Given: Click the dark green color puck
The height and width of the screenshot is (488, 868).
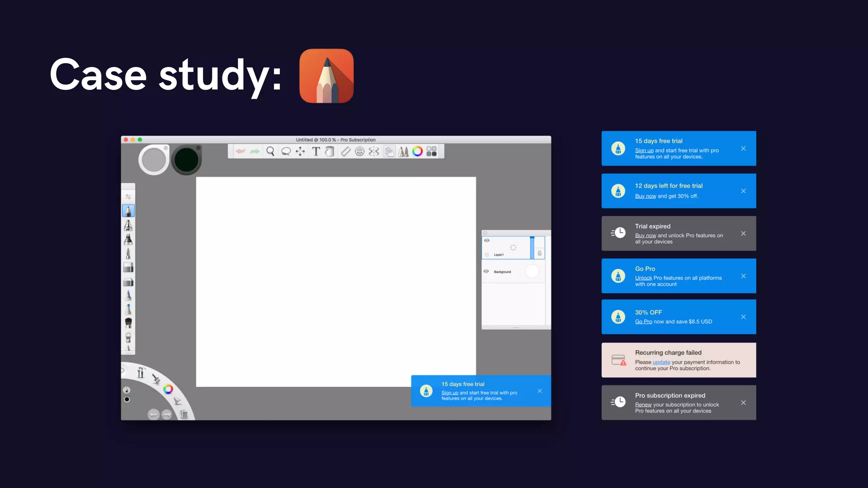Looking at the screenshot, I should point(186,160).
